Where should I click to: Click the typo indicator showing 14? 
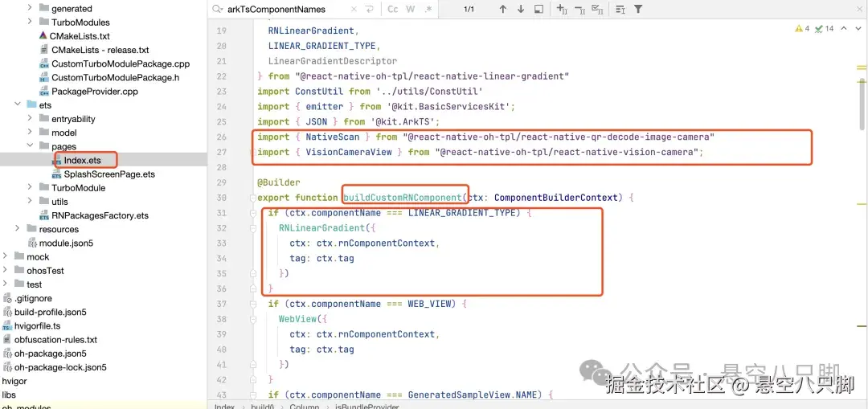pyautogui.click(x=824, y=28)
